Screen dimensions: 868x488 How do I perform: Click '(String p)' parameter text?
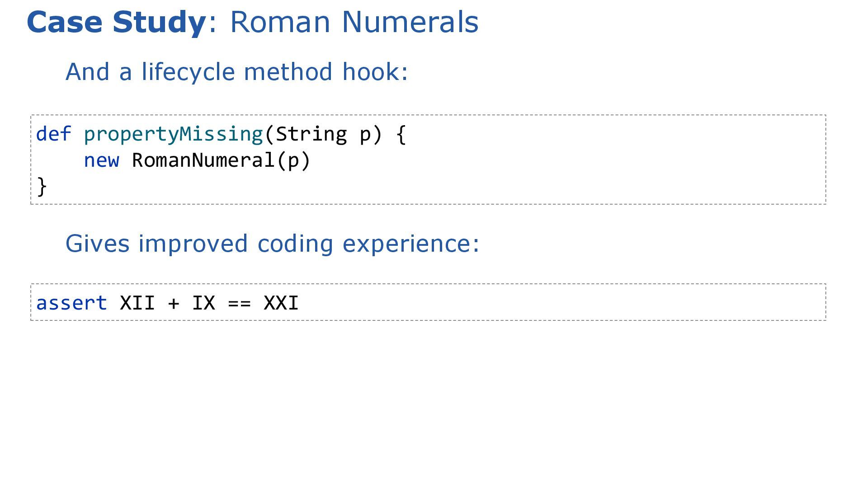pyautogui.click(x=323, y=134)
